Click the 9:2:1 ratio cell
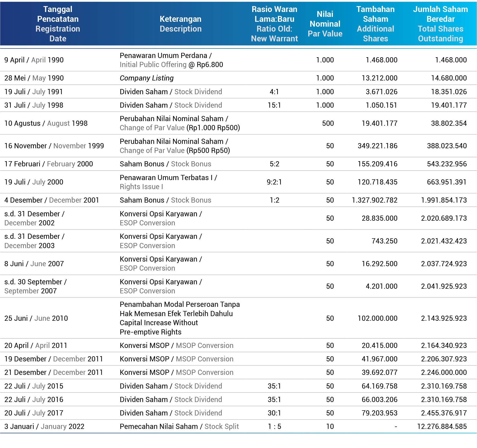This screenshot has height=448, width=477. pyautogui.click(x=274, y=182)
